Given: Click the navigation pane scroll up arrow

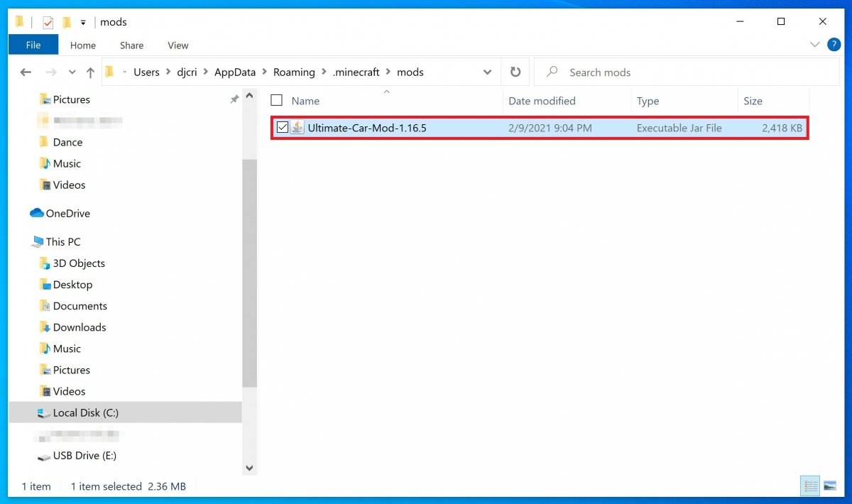Looking at the screenshot, I should pos(249,96).
